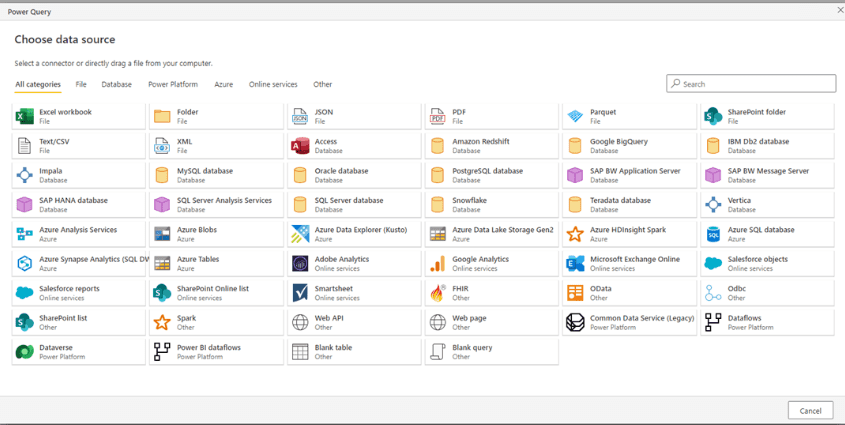Screen dimensions: 845x425
Task: Click the JSON file icon
Action: tap(300, 116)
